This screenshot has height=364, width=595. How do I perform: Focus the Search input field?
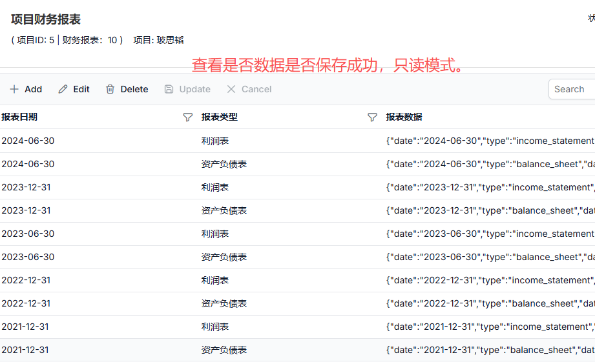pos(572,89)
